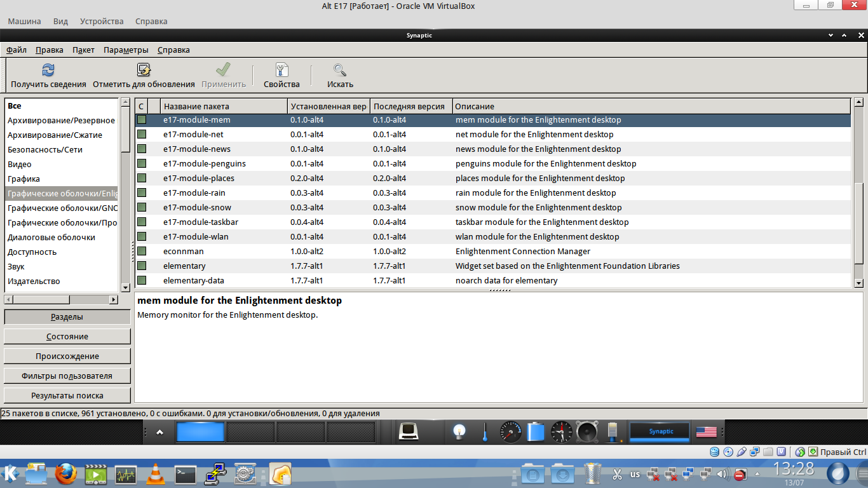Open the Параметры menu
Image resolution: width=868 pixels, height=488 pixels.
click(x=126, y=50)
